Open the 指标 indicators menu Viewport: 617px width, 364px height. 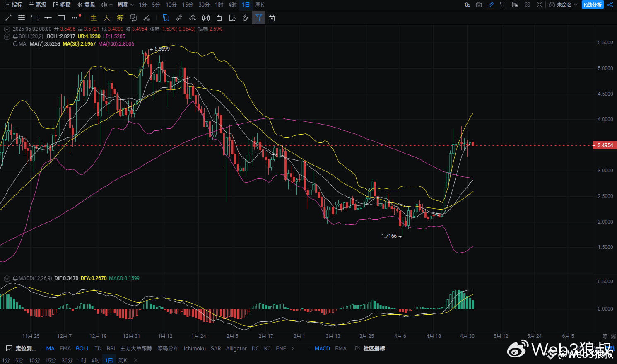(14, 5)
